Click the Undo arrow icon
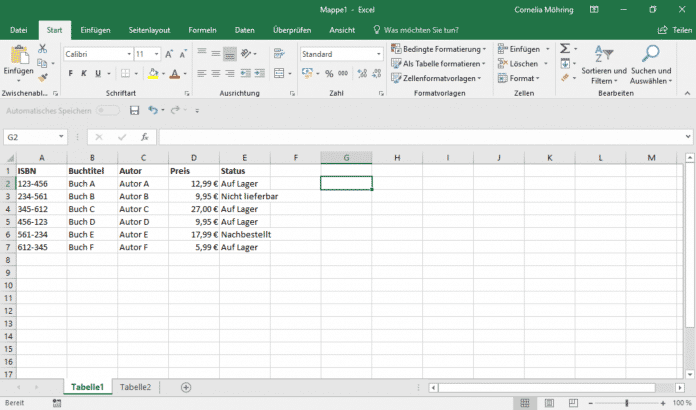696x410 pixels. point(152,109)
